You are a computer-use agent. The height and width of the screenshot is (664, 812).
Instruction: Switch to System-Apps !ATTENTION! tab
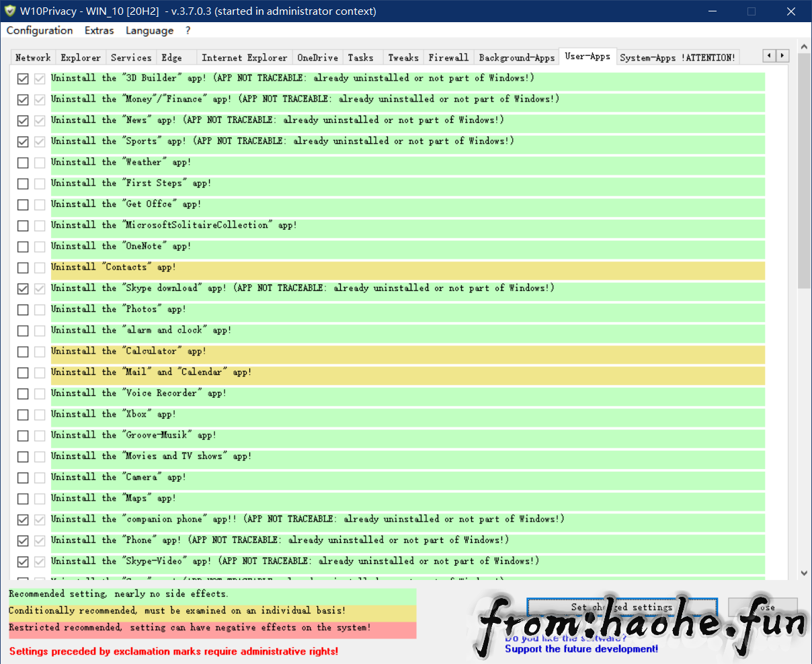678,58
